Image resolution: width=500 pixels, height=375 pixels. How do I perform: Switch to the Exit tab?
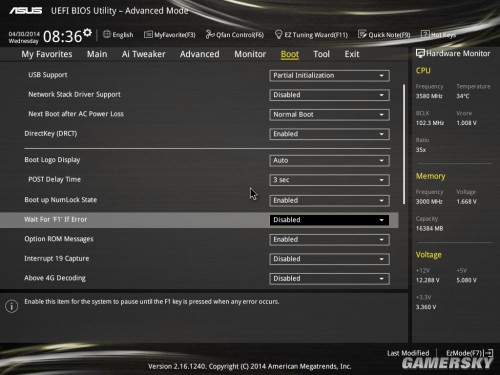coord(352,54)
